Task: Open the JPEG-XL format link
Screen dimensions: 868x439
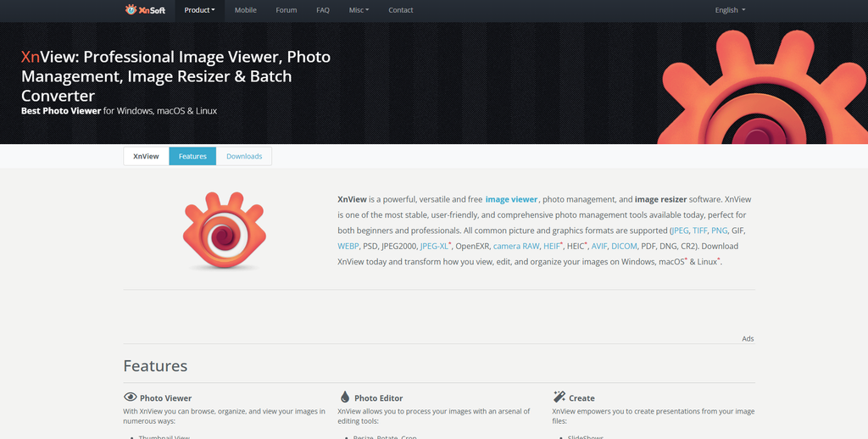Action: click(x=434, y=246)
